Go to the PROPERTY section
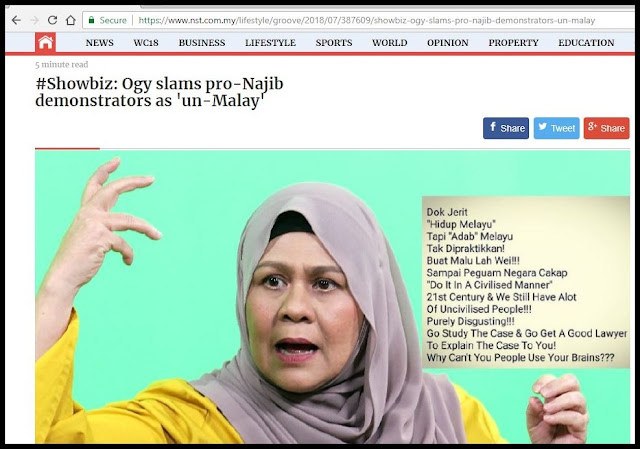Screen dimensions: 640x449 point(513,43)
